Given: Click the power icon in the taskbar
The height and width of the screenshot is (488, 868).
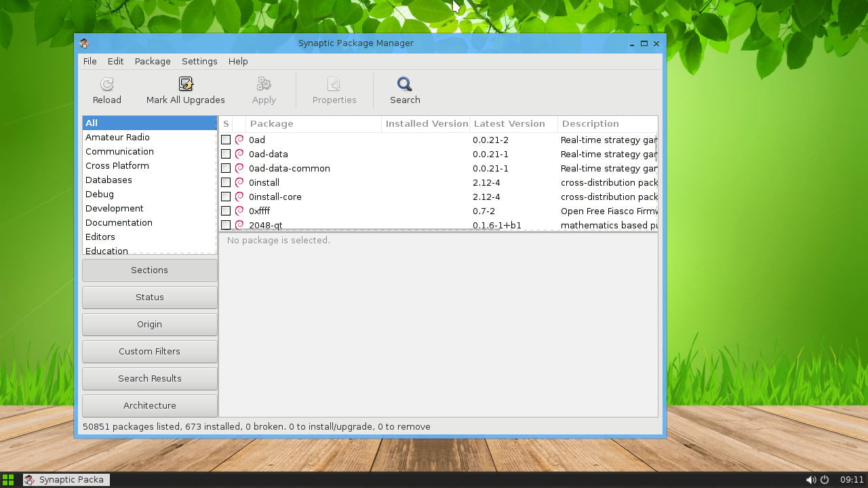Looking at the screenshot, I should (x=825, y=480).
